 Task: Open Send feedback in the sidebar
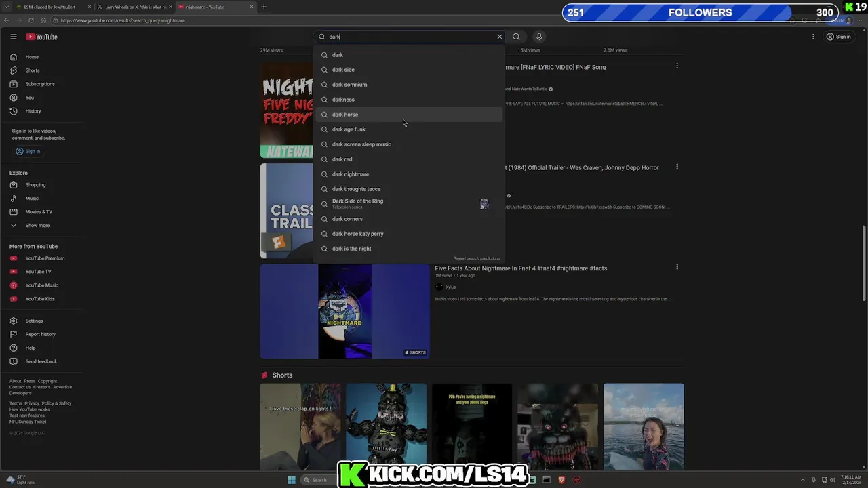coord(41,361)
